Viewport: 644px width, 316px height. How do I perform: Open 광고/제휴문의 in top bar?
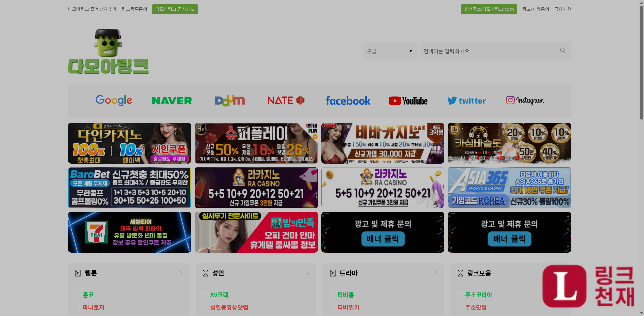[536, 9]
